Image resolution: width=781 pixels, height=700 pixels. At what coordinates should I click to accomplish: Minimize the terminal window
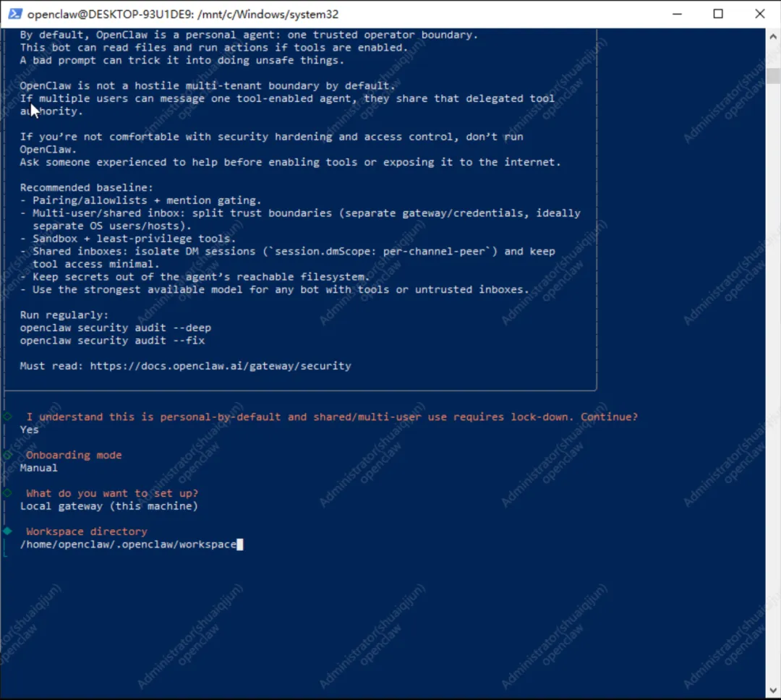click(x=677, y=14)
